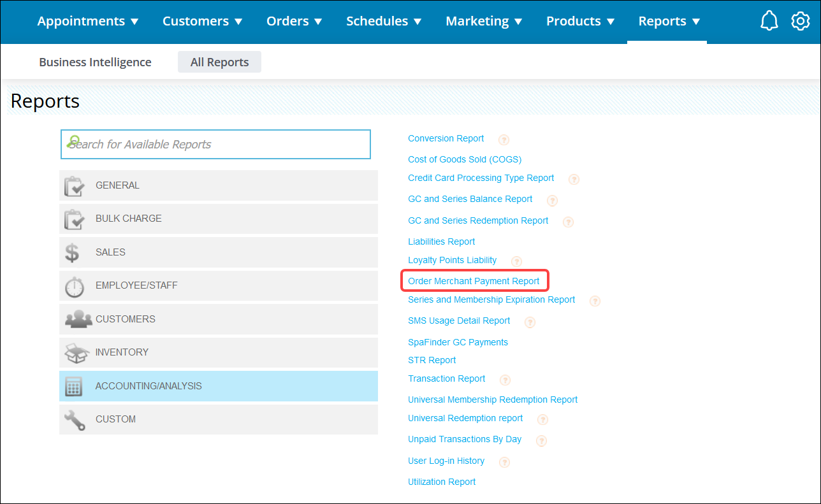Open the Liabilities Report link
The image size is (821, 504).
[441, 241]
